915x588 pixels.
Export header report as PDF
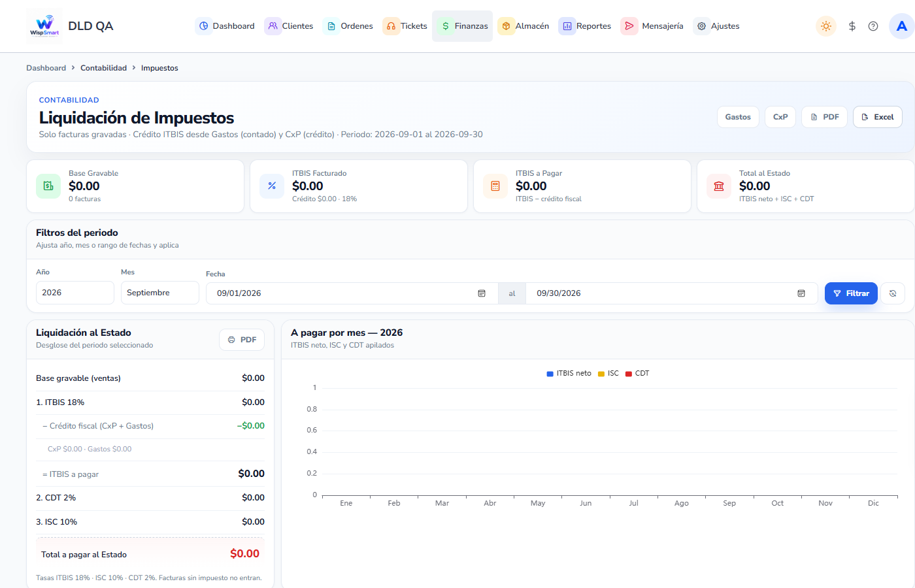[824, 117]
